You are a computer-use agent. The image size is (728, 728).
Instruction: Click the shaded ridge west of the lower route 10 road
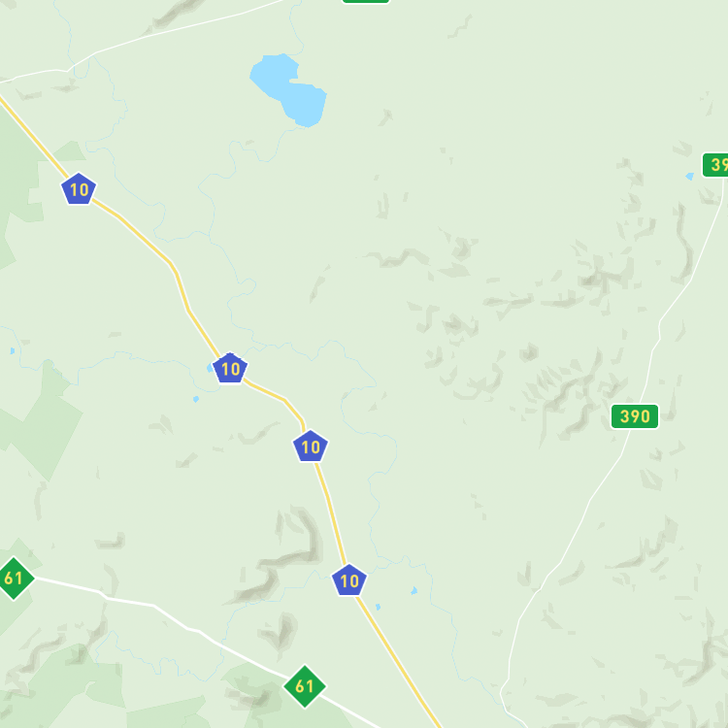pos(283,552)
